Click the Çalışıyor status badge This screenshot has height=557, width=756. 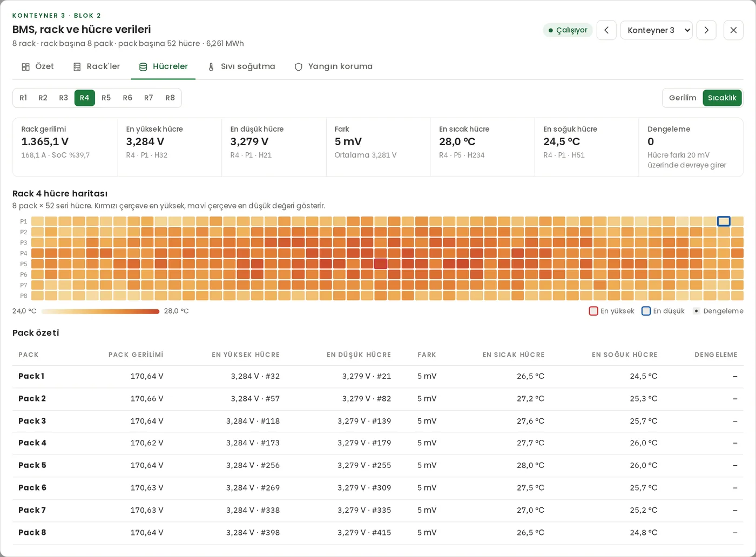coord(568,30)
